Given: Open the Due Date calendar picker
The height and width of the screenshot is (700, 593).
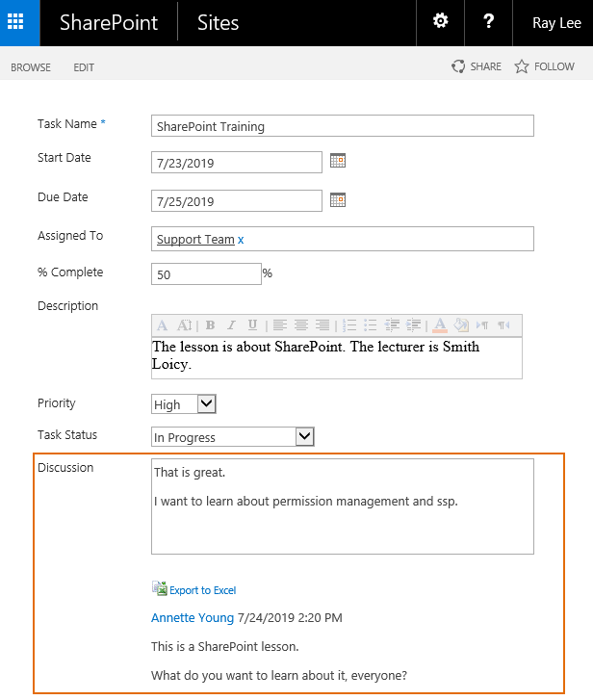Looking at the screenshot, I should 337,200.
